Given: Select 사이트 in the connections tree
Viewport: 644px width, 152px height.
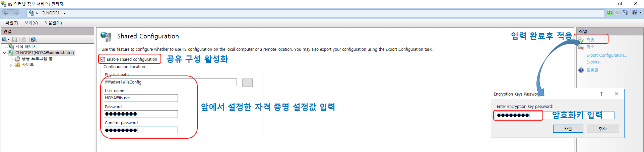Looking at the screenshot, I should pyautogui.click(x=28, y=65).
